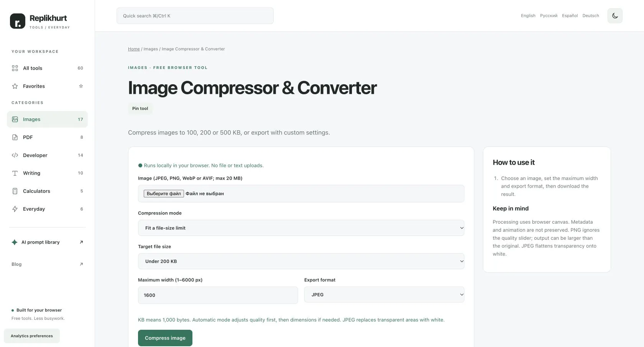Open the Calculators icon
The width and height of the screenshot is (644, 347).
point(15,191)
